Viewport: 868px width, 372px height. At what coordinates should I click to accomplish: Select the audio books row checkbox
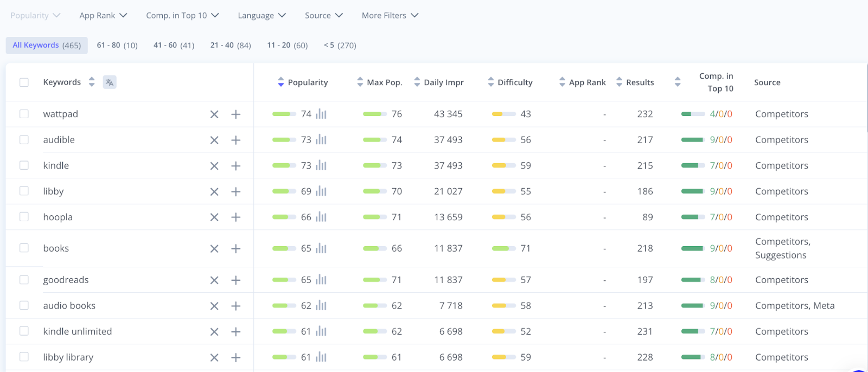pyautogui.click(x=24, y=305)
